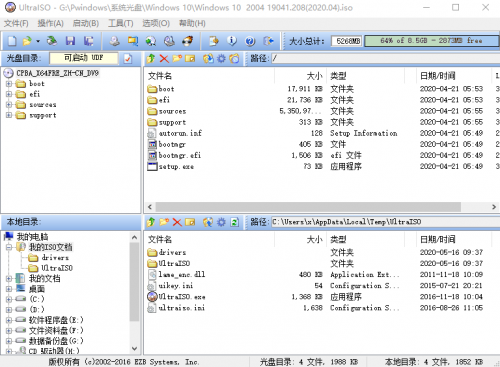
Task: Open the 文件(F) menu
Action: point(16,23)
